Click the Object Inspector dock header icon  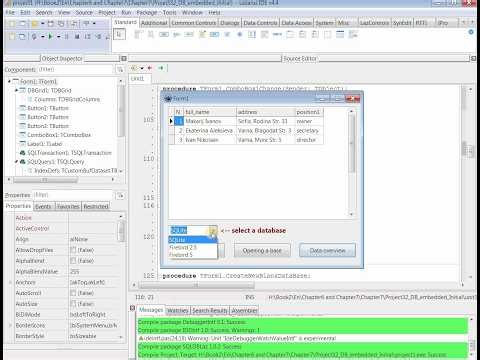tap(124, 59)
